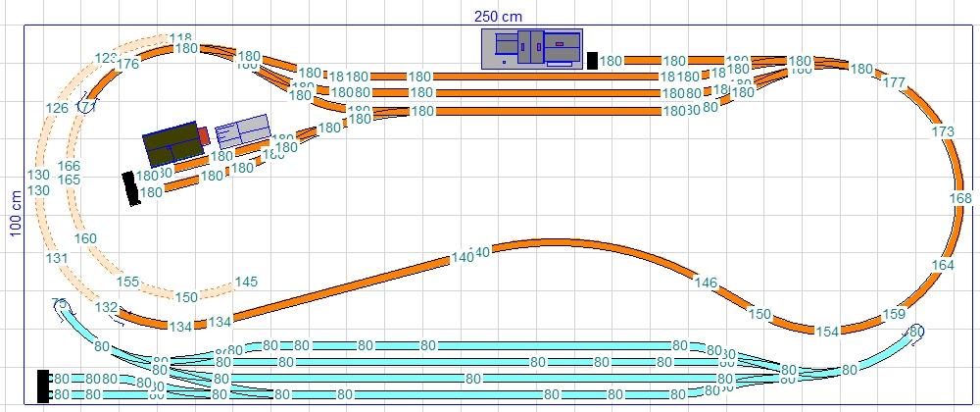This screenshot has width=980, height=412.
Task: Select the height label 168 on right curve
Action: (961, 199)
